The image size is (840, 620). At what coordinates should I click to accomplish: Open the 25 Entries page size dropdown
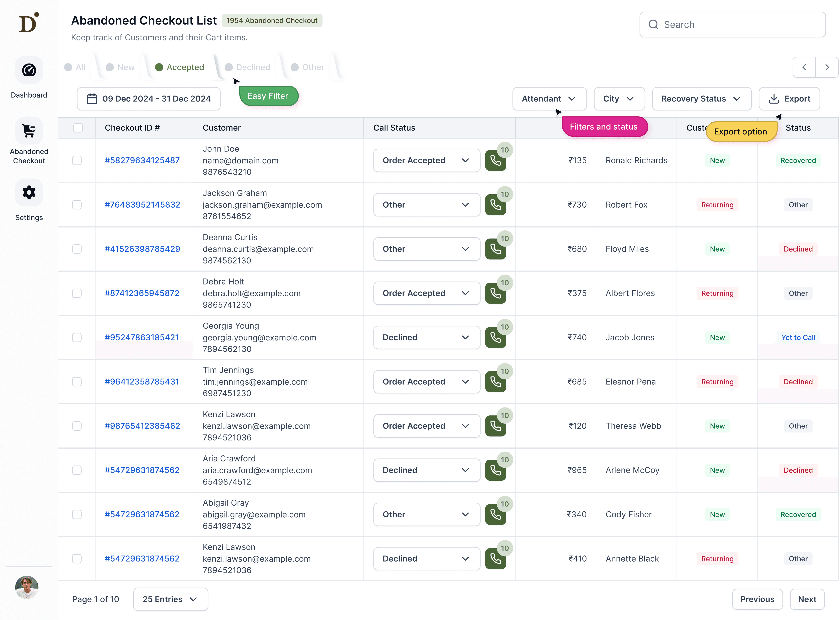coord(170,599)
